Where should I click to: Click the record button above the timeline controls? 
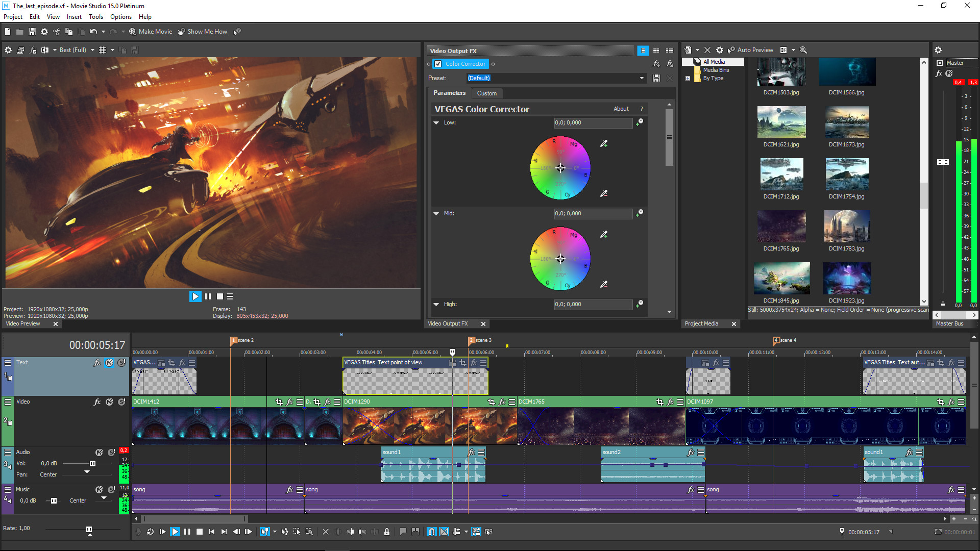tap(139, 532)
